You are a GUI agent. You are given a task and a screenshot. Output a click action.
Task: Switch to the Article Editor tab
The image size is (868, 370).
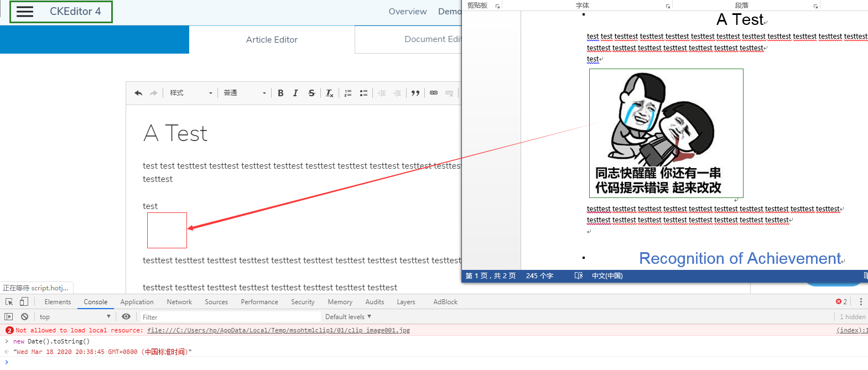coord(272,40)
